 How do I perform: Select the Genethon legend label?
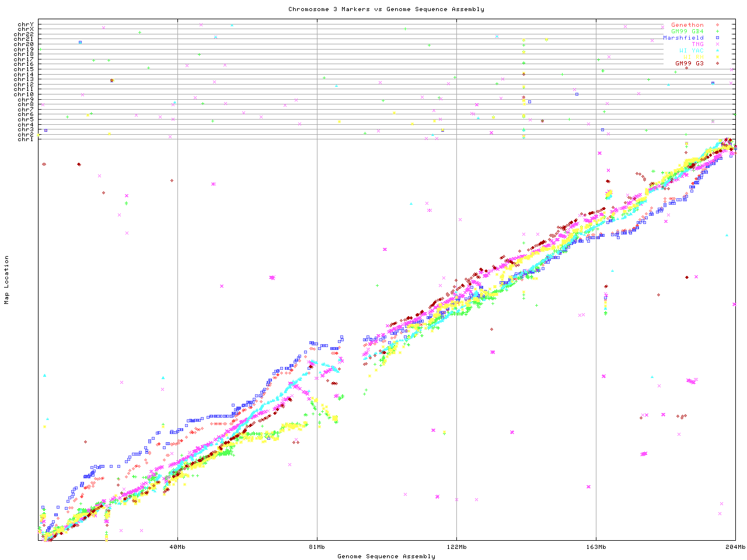[687, 25]
